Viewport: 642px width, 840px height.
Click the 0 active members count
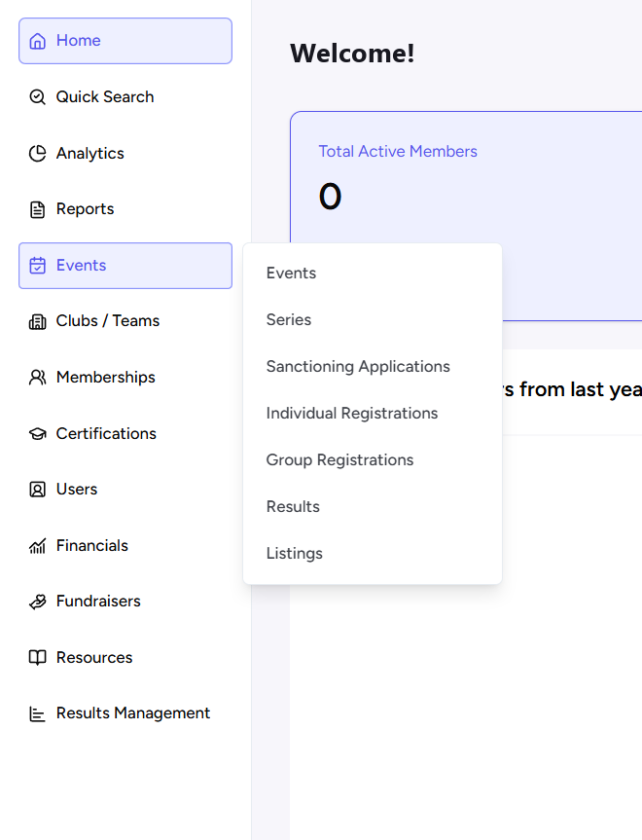click(x=330, y=196)
